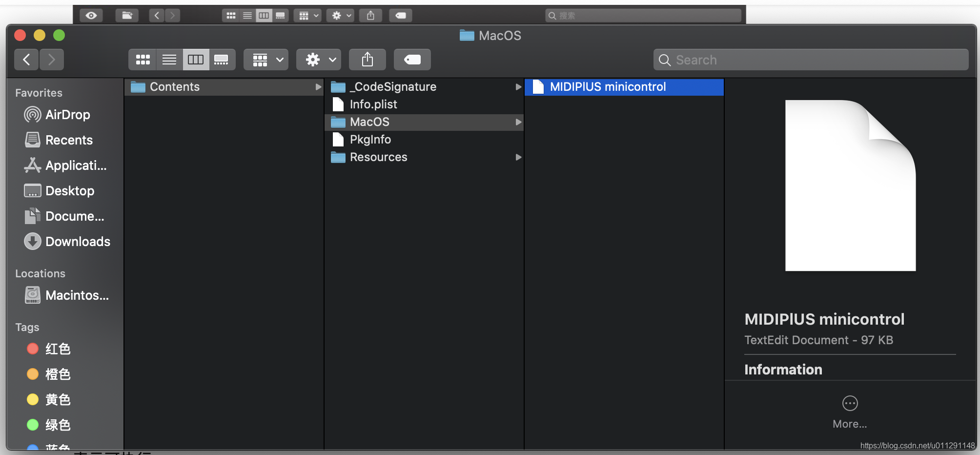The image size is (980, 455).
Task: Open gear action menu in background window
Action: 340,16
